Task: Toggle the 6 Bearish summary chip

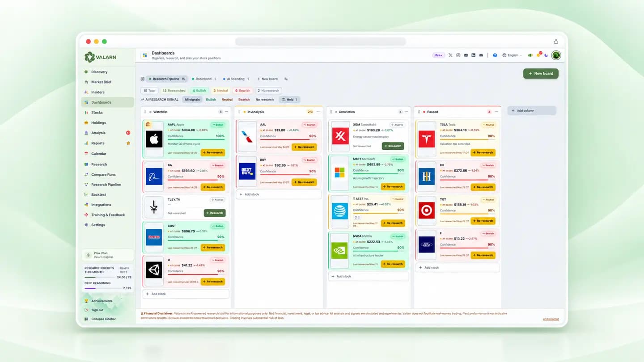Action: pos(243,91)
